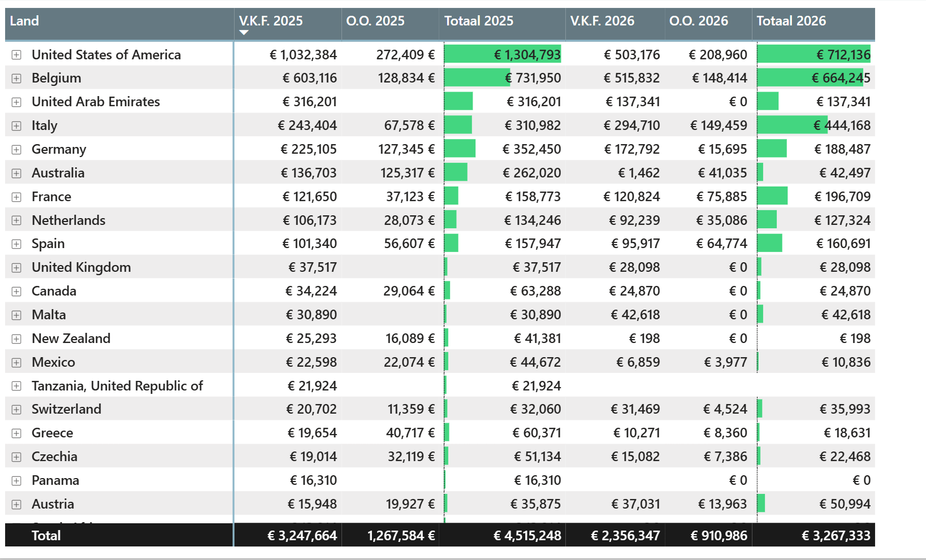Select the United Kingdom country name
The height and width of the screenshot is (560, 926).
[x=81, y=267]
